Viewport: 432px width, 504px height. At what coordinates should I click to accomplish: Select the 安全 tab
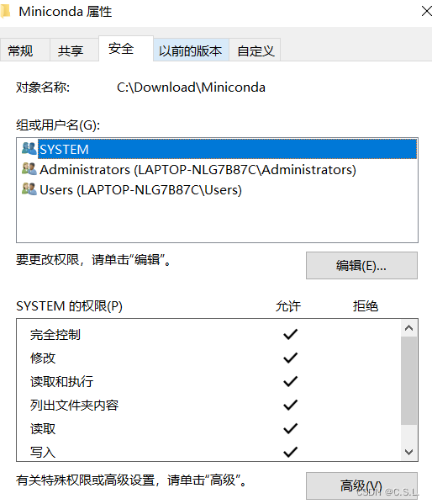tap(125, 48)
